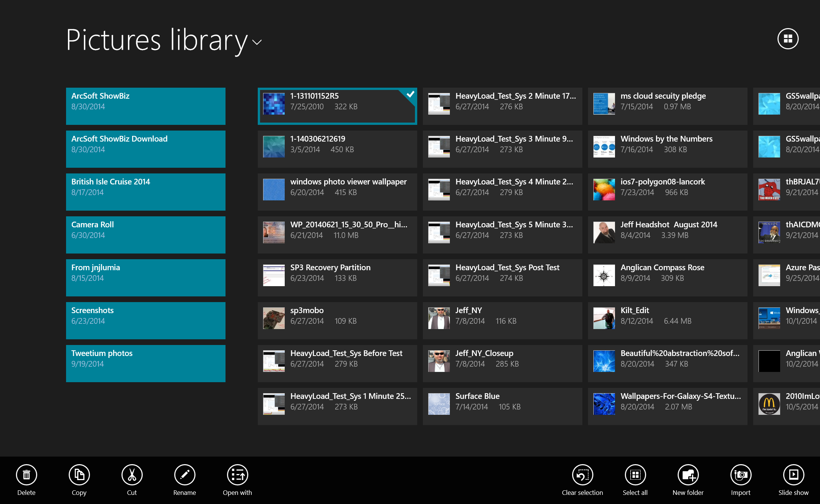Select HeavyLoad_Test_Sys 3 Minute 9 thumbnail

coord(439,146)
